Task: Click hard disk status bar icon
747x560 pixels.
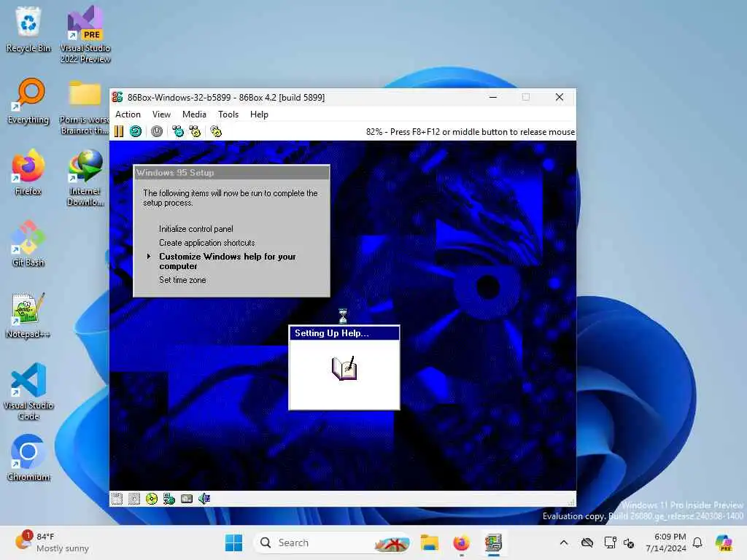Action: pos(187,499)
